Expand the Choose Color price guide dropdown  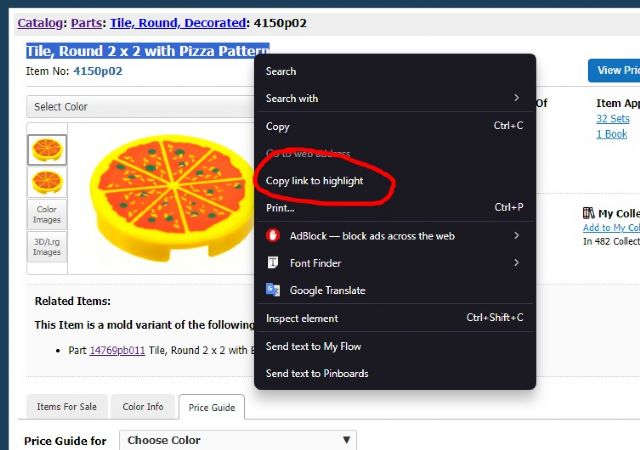(237, 440)
